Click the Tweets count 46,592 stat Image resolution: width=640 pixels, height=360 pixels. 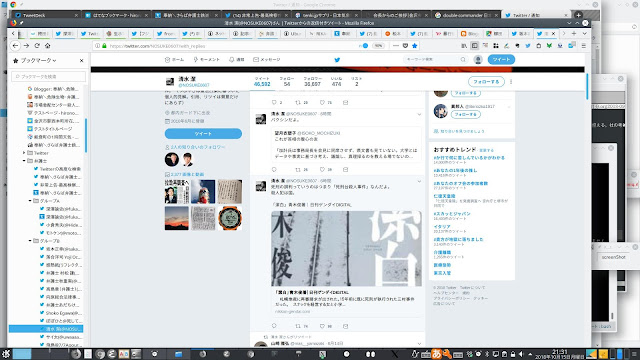[262, 82]
